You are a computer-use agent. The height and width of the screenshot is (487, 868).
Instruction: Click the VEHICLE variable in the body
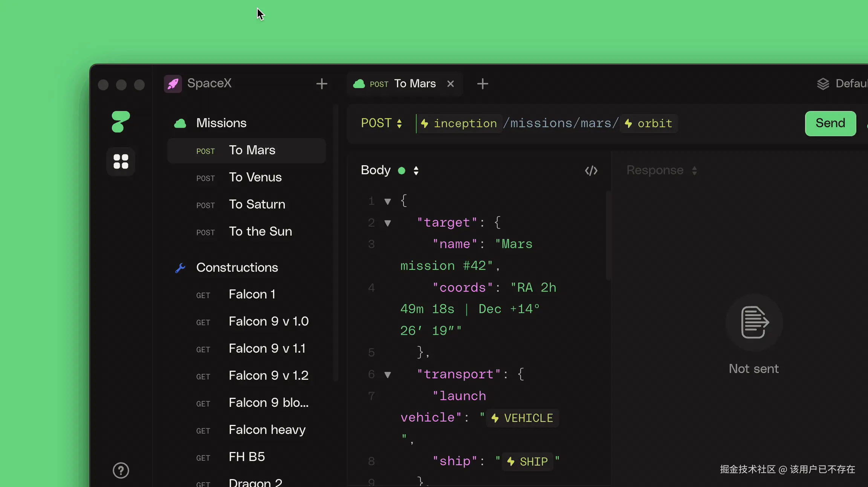pyautogui.click(x=522, y=418)
